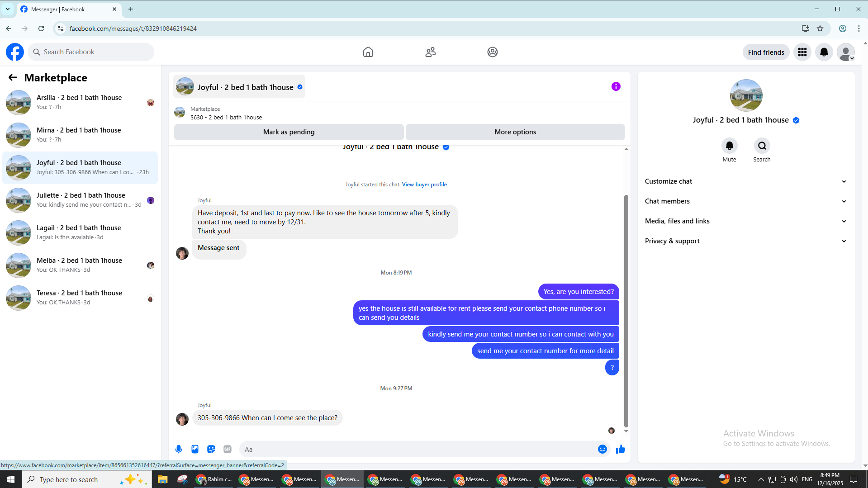This screenshot has height=488, width=868.
Task: Expand Media, files and links section
Action: pyautogui.click(x=746, y=221)
